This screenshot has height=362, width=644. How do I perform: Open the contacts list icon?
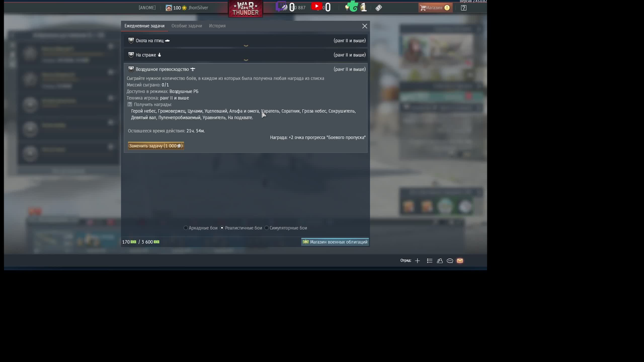pyautogui.click(x=440, y=261)
